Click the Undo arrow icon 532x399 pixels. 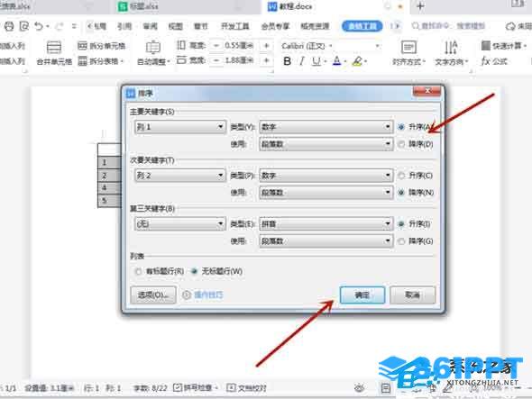39,26
